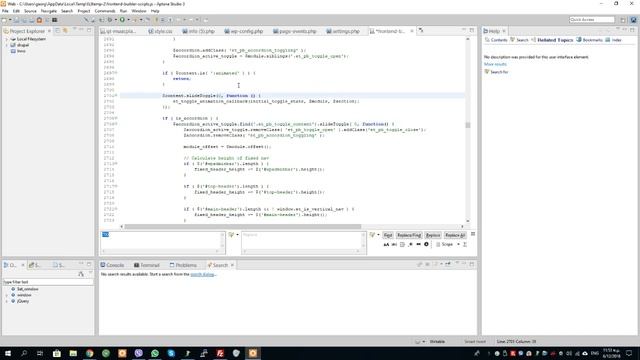Toggle regular expression search option
Viewport: 640px width, 360px height.
point(411,244)
